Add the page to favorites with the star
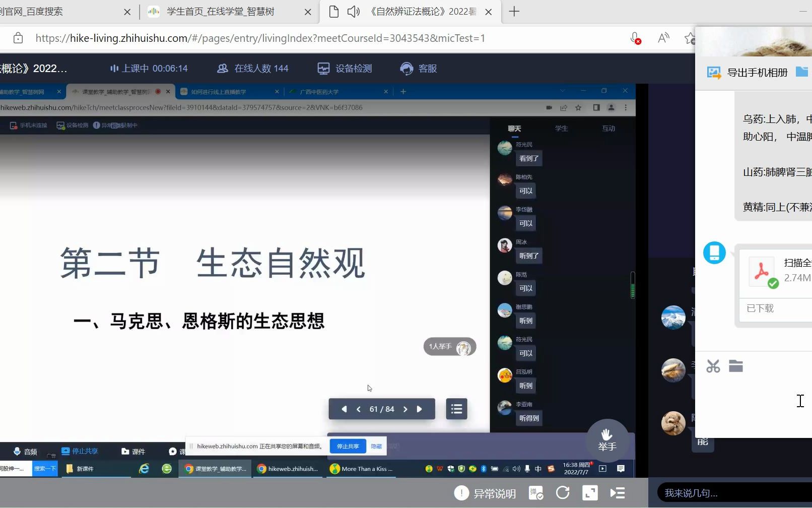 pyautogui.click(x=690, y=38)
